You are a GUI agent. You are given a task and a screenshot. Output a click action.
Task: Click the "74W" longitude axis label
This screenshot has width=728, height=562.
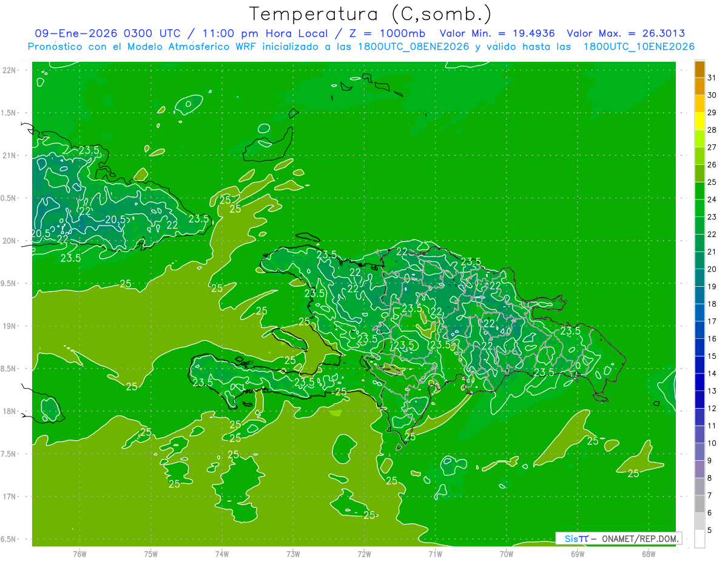[222, 554]
